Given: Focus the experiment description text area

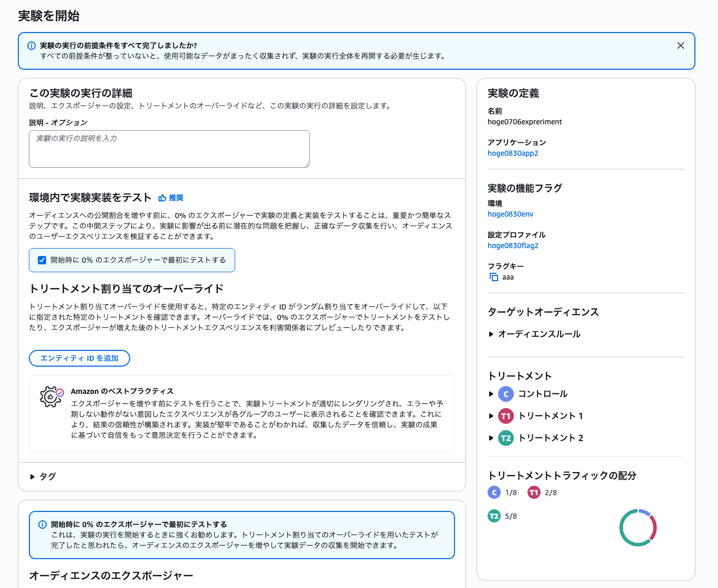Looking at the screenshot, I should (x=169, y=149).
